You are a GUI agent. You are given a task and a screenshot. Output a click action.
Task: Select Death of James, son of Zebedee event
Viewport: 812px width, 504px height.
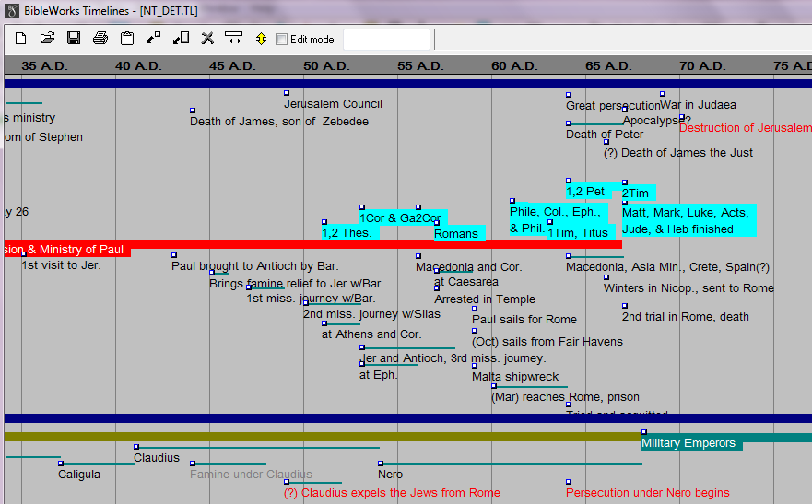tap(279, 122)
